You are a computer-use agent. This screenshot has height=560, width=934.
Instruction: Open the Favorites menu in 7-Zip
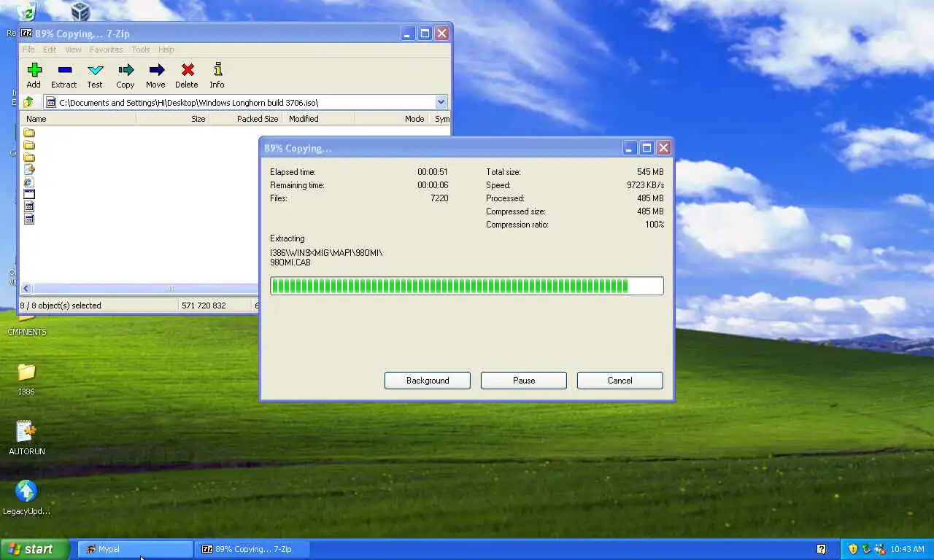click(107, 50)
